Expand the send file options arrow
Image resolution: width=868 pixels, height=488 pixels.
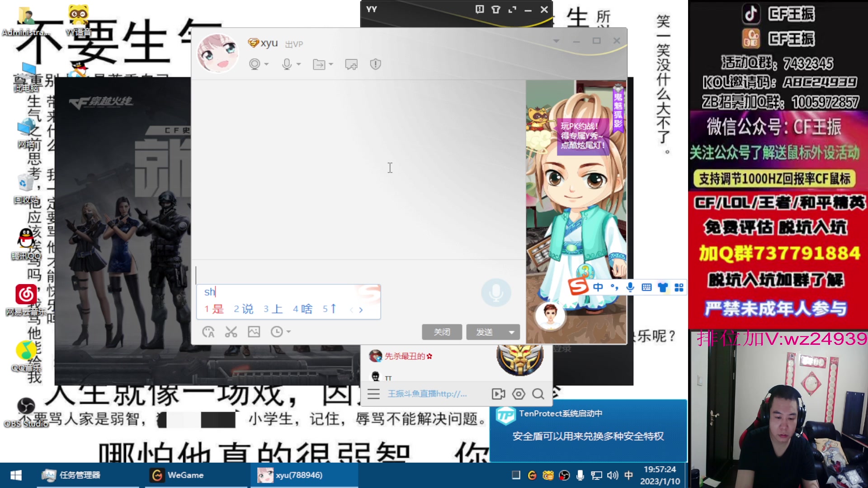331,64
